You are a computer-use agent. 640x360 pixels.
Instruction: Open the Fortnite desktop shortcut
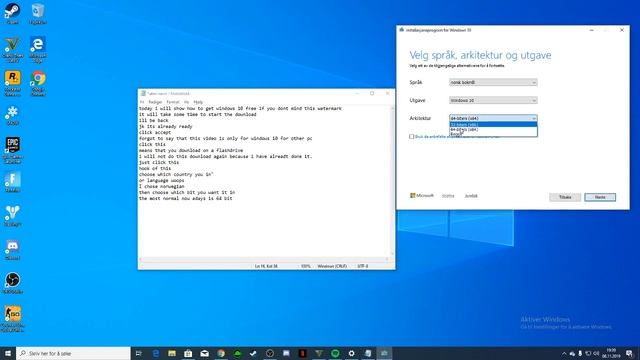(12, 182)
